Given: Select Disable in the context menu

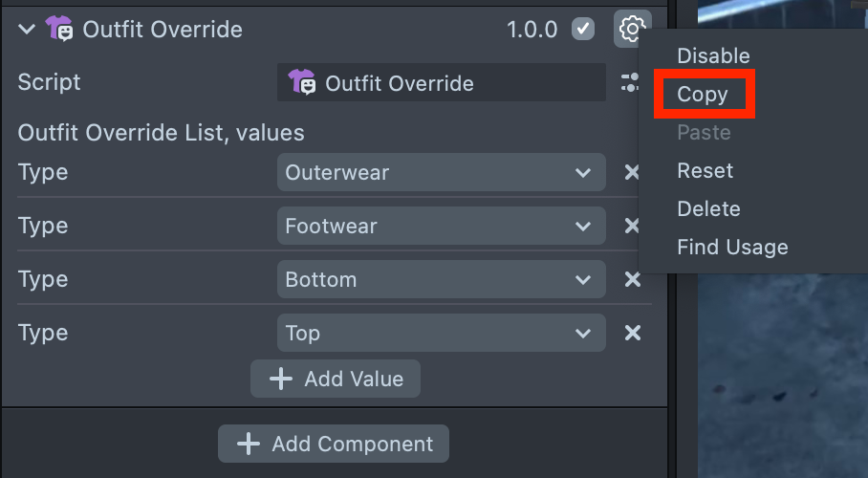Looking at the screenshot, I should point(713,56).
